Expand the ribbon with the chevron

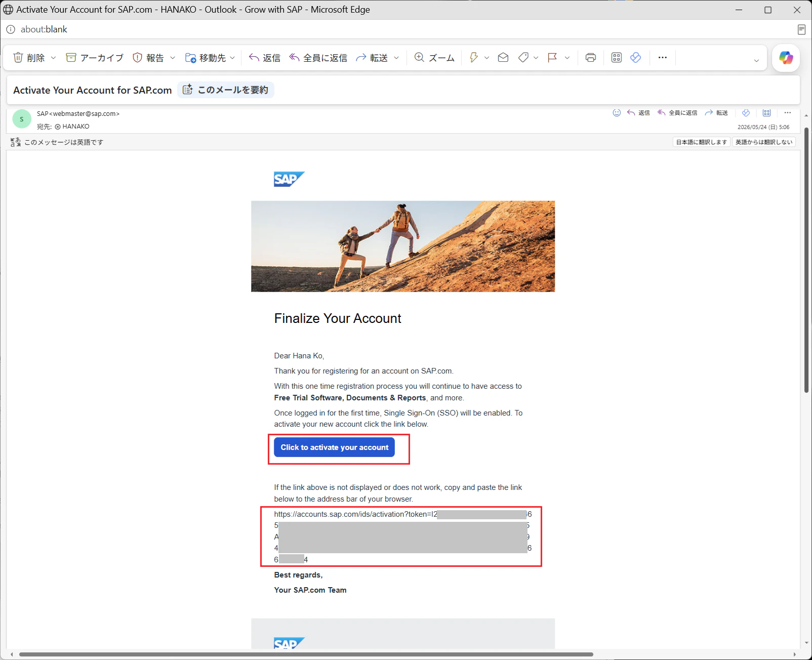[756, 61]
